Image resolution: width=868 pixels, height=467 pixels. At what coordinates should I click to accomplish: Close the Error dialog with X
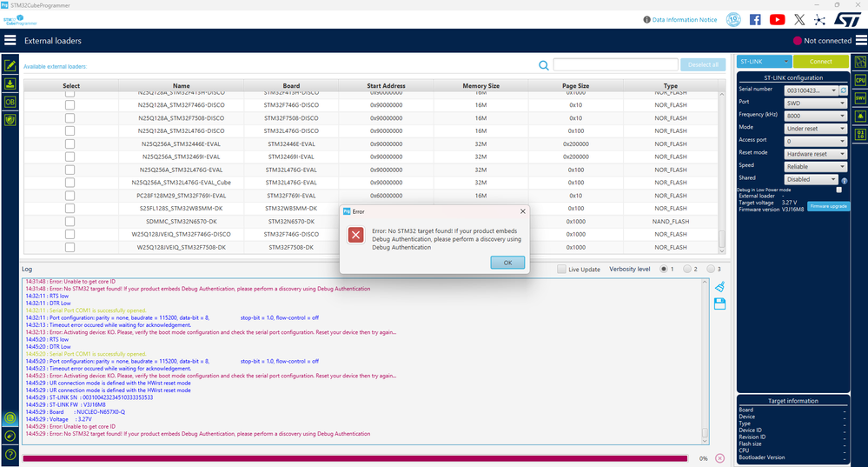coord(522,211)
